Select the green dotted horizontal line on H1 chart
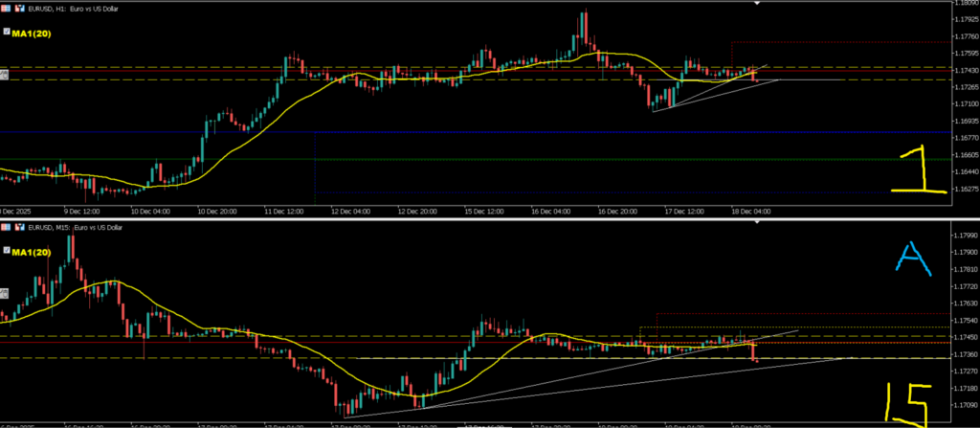Image resolution: width=980 pixels, height=428 pixels. point(479,159)
